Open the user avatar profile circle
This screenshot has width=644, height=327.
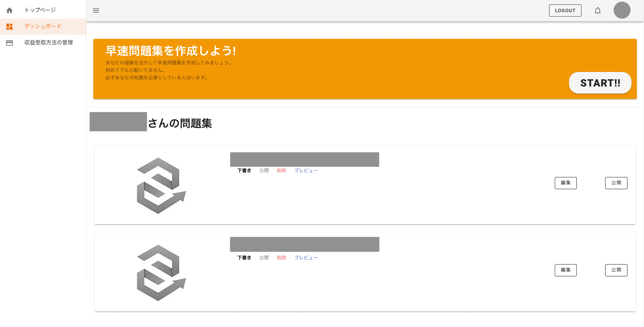click(x=622, y=10)
